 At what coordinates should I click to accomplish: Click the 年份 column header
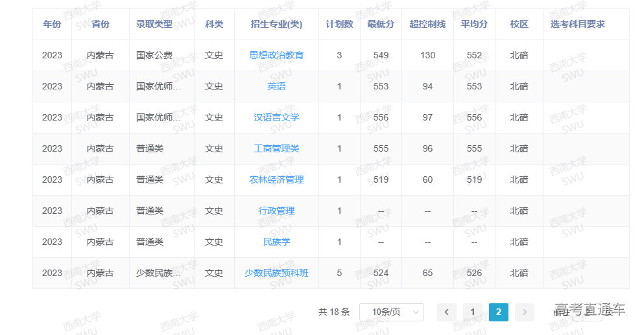(52, 25)
